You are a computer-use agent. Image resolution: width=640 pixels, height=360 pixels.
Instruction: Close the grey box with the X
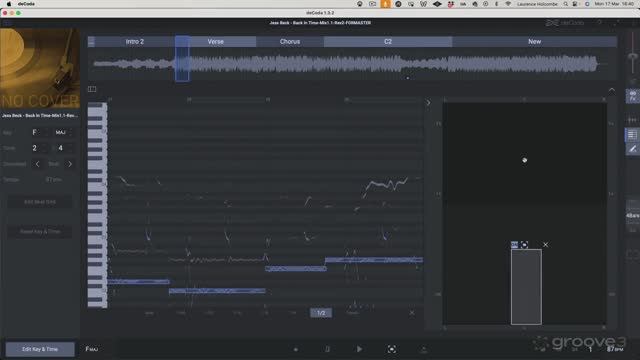(x=546, y=244)
